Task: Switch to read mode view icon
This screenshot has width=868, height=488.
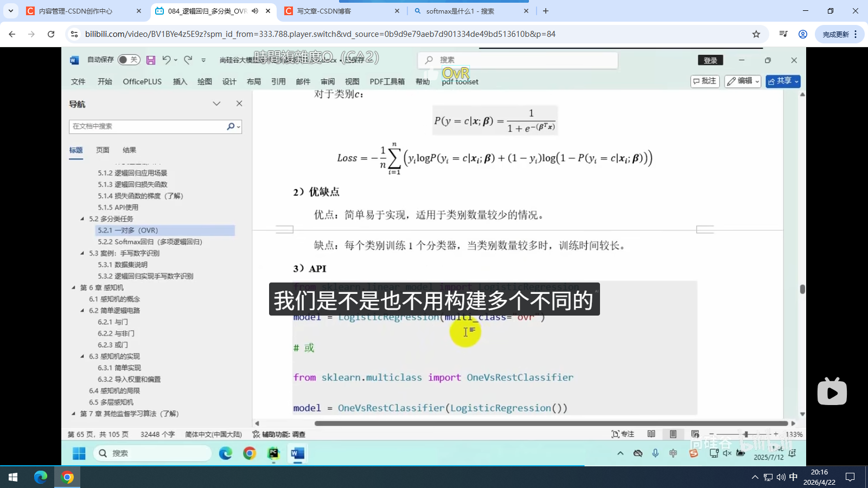Action: 652,434
